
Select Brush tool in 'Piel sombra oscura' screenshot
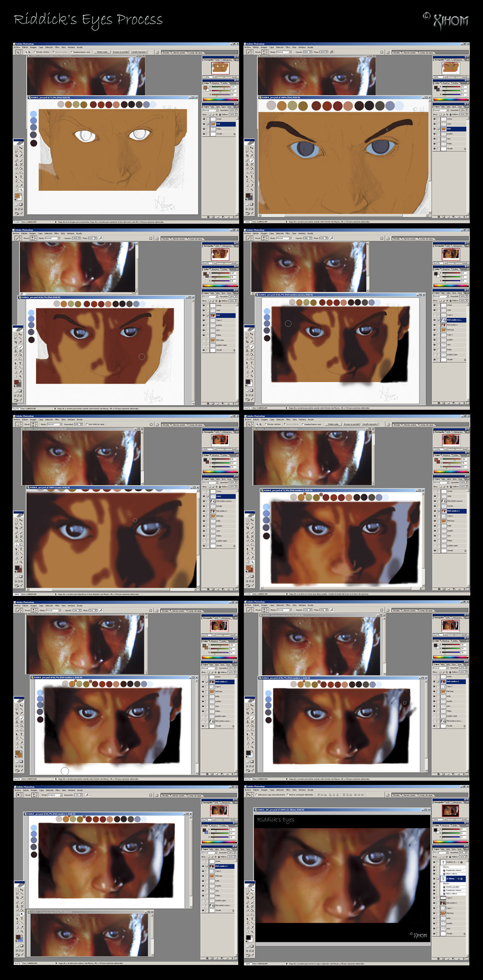(x=253, y=345)
